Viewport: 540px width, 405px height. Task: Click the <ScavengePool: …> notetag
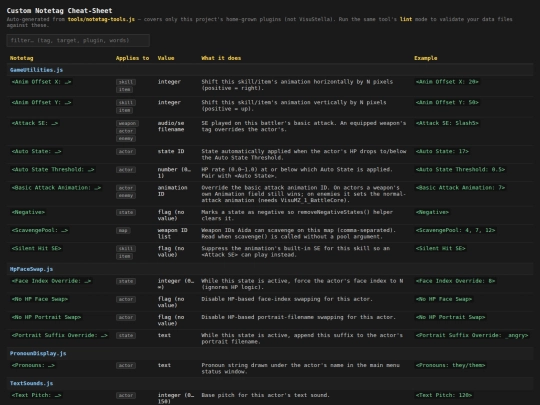tap(40, 230)
